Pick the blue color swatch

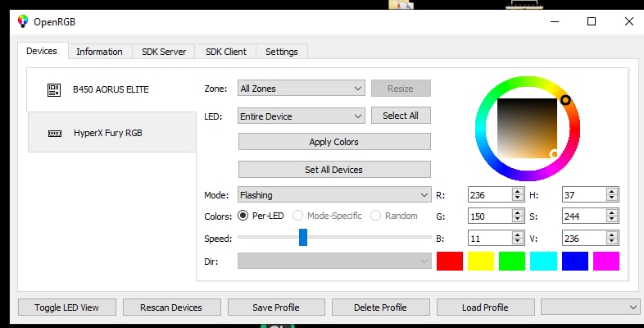pos(575,262)
